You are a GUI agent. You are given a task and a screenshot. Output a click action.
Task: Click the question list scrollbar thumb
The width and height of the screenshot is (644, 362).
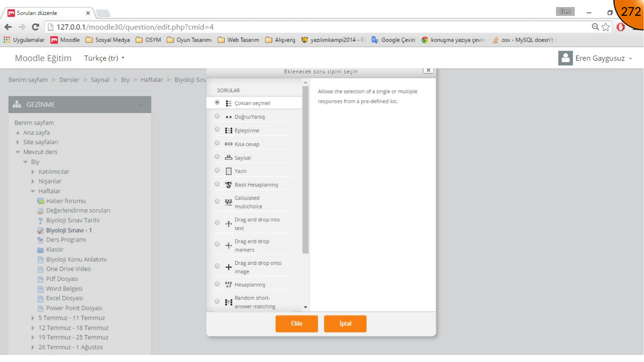coord(305,170)
